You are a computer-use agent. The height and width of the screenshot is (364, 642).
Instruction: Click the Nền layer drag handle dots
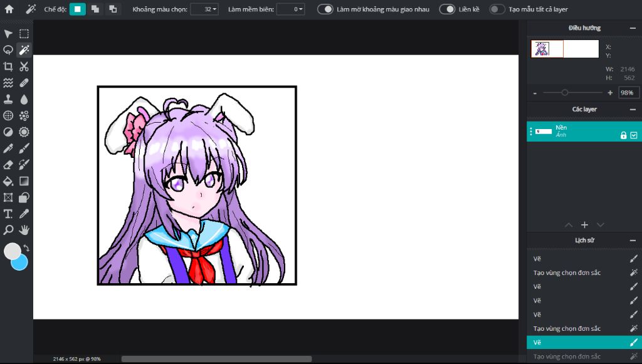(530, 132)
